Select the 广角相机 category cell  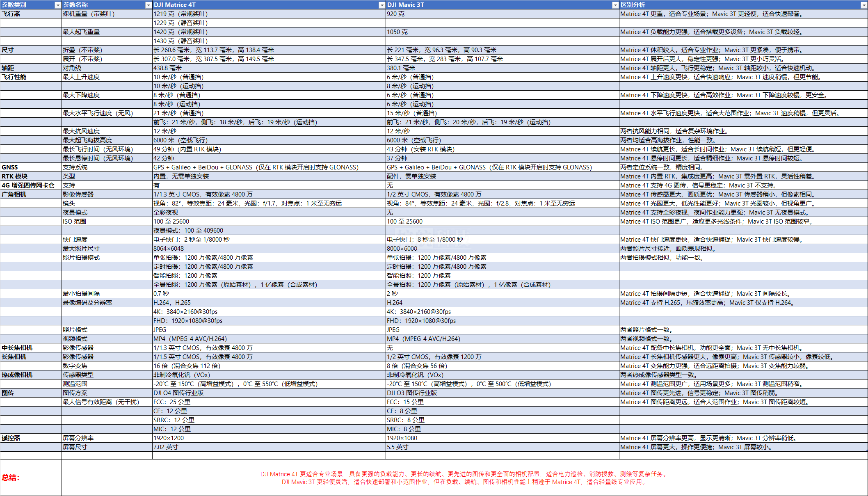pyautogui.click(x=31, y=194)
